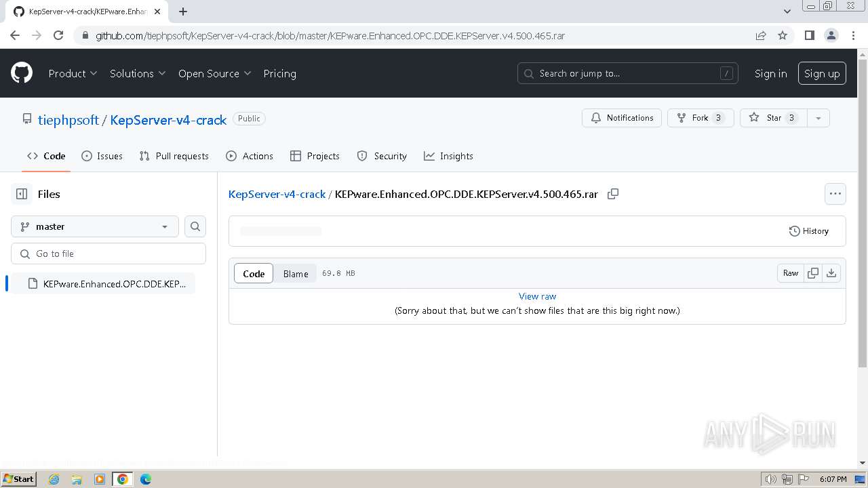Click the Sign up button

[822, 73]
